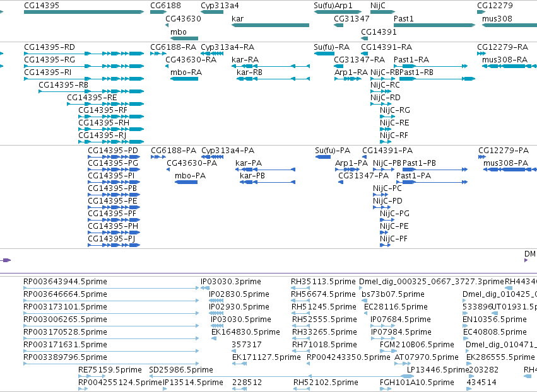Click protein CG6188-PA
The image size is (537, 392).
tap(174, 150)
